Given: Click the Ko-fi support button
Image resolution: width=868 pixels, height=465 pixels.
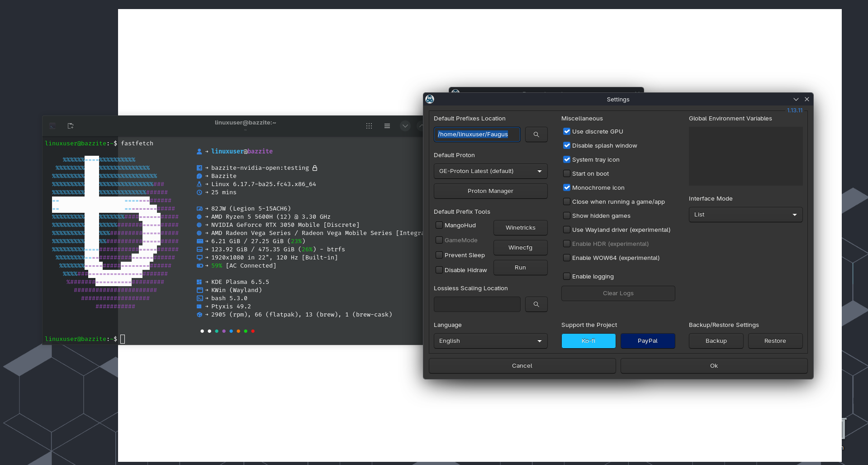Looking at the screenshot, I should pyautogui.click(x=588, y=341).
